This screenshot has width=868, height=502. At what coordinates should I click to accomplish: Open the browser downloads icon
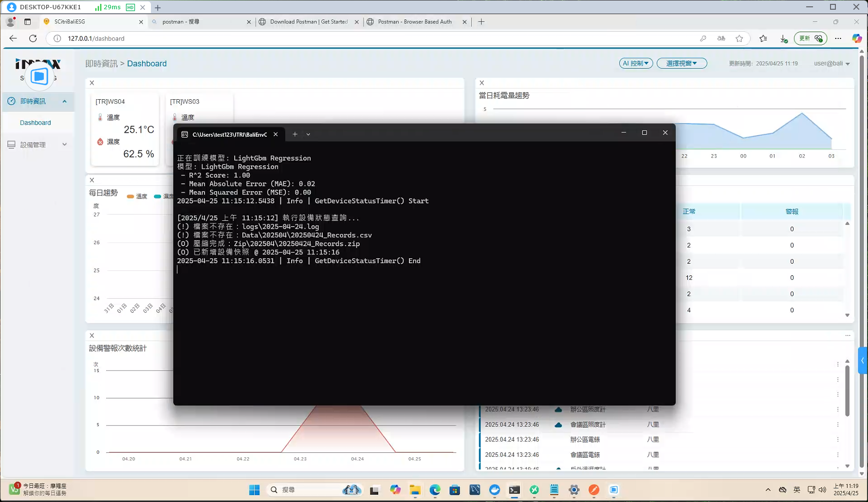[x=784, y=38]
